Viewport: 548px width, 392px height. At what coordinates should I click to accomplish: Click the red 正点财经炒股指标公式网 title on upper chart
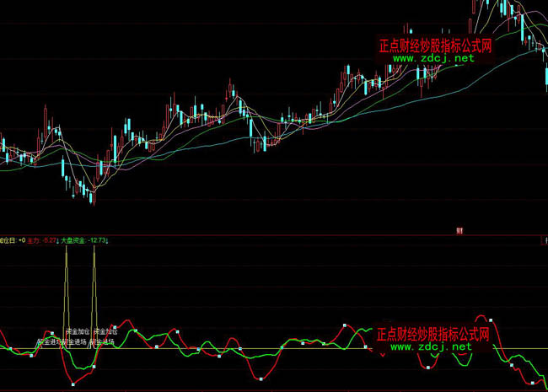[435, 46]
